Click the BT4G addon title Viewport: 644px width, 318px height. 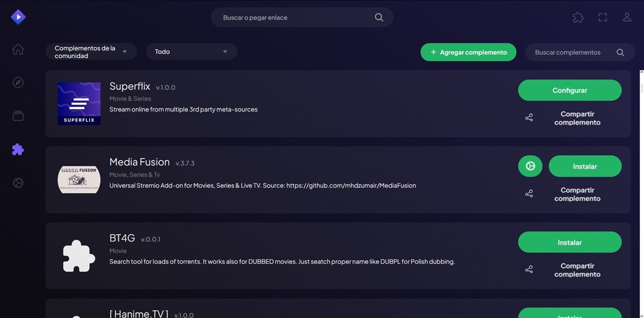(x=122, y=238)
